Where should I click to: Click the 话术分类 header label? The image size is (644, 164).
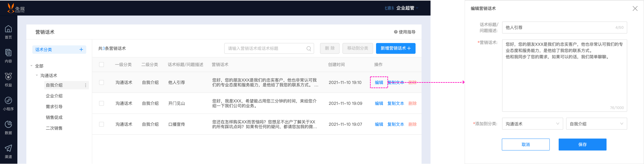[x=44, y=49]
